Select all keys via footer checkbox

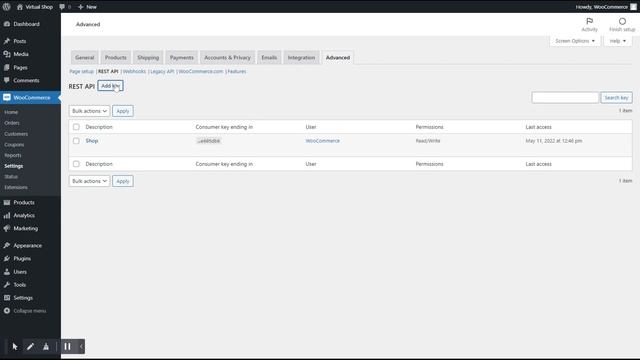[x=76, y=164]
